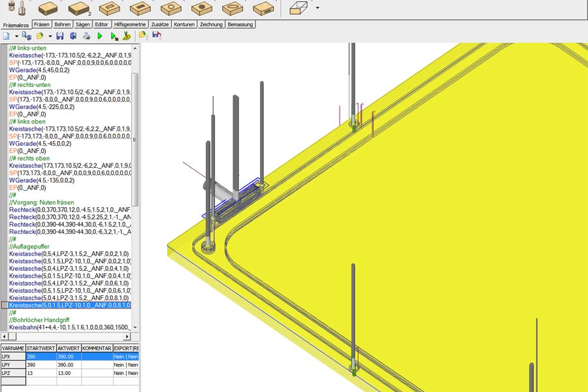Click the horizontal scroll-right arrow
The width and height of the screenshot is (588, 392).
(x=127, y=336)
